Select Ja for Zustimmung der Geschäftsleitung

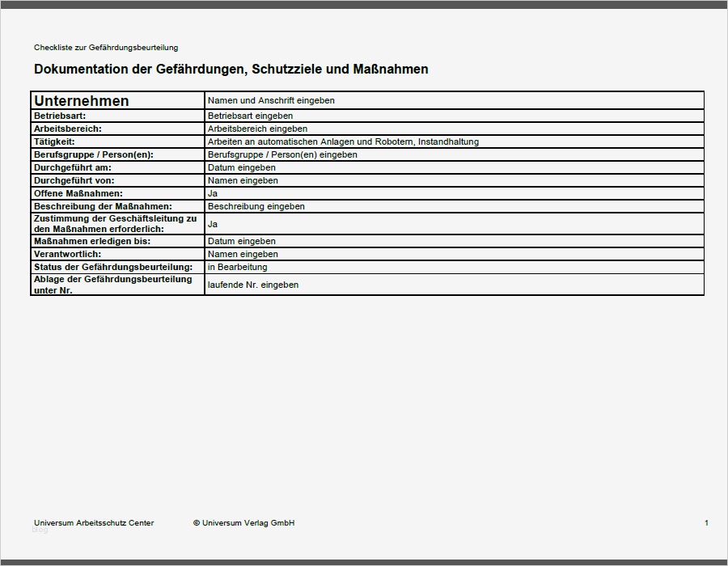[212, 222]
